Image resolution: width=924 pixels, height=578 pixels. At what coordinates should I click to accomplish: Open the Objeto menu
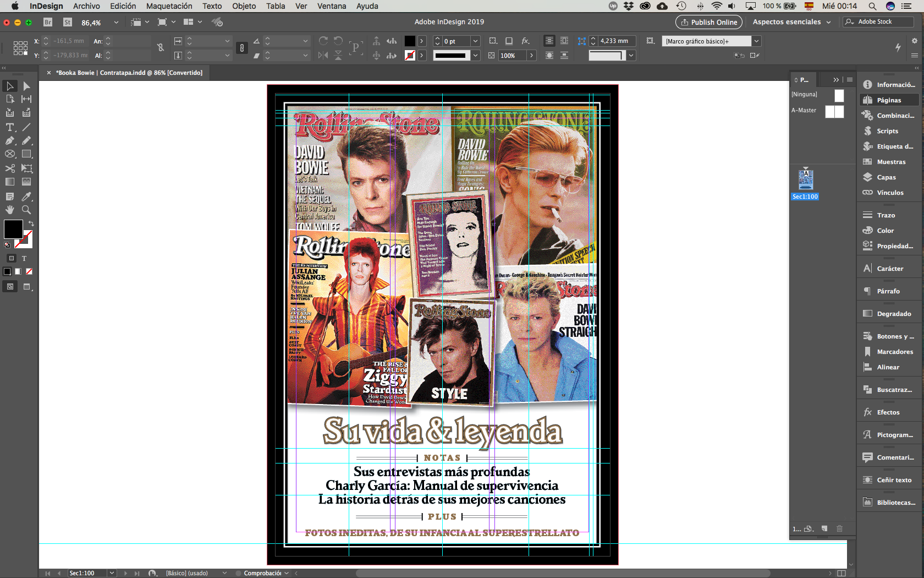(x=244, y=6)
